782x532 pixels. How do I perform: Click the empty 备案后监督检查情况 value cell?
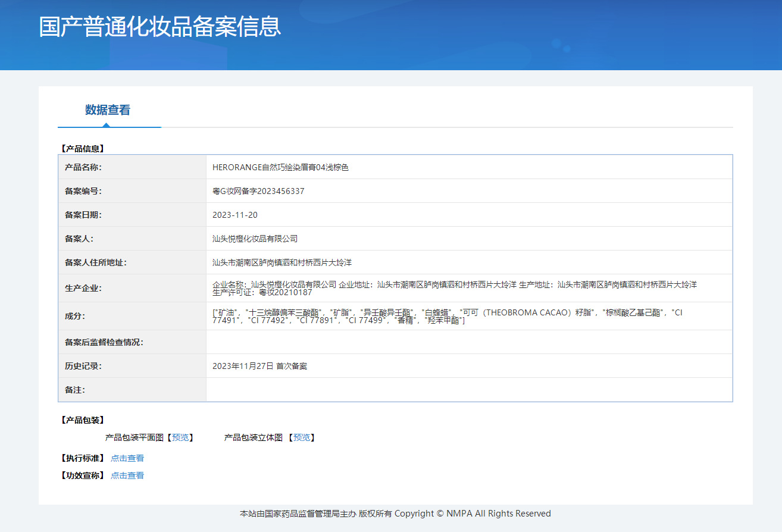click(x=469, y=342)
